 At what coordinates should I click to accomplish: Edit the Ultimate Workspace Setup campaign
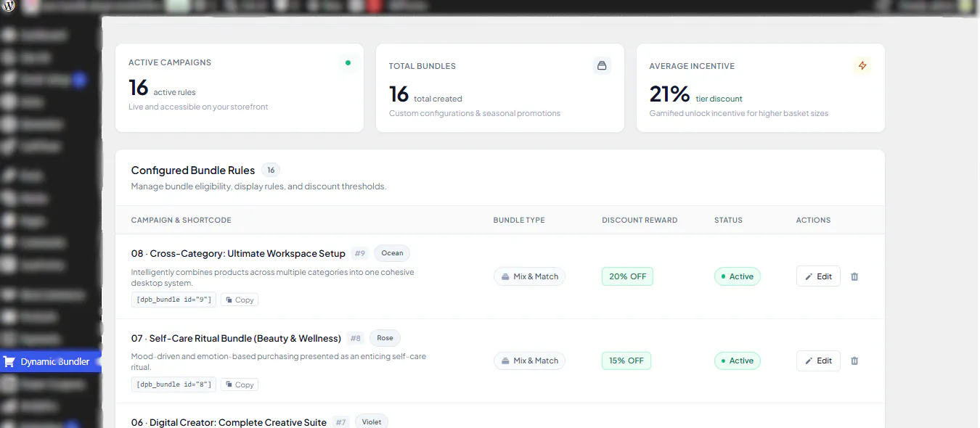pyautogui.click(x=818, y=276)
